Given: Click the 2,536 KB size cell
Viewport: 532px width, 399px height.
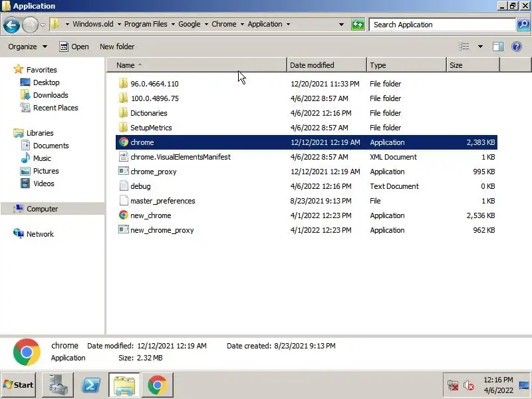Looking at the screenshot, I should click(x=480, y=215).
